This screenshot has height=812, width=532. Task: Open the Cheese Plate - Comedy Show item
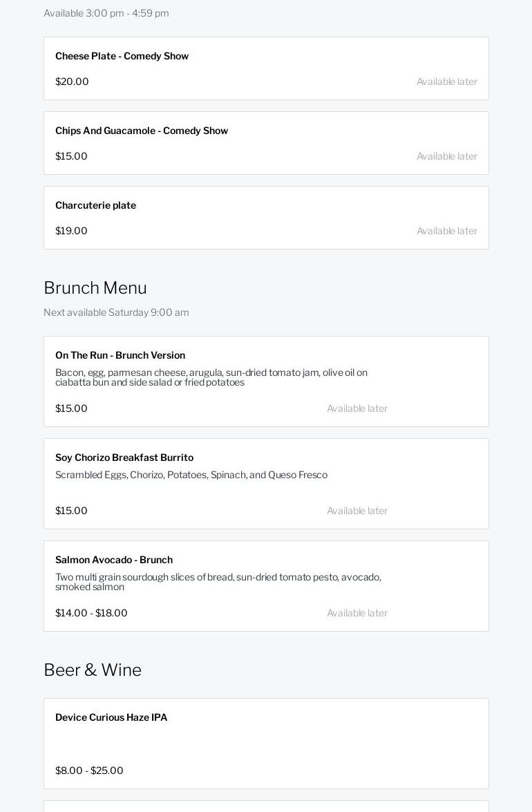[x=122, y=56]
